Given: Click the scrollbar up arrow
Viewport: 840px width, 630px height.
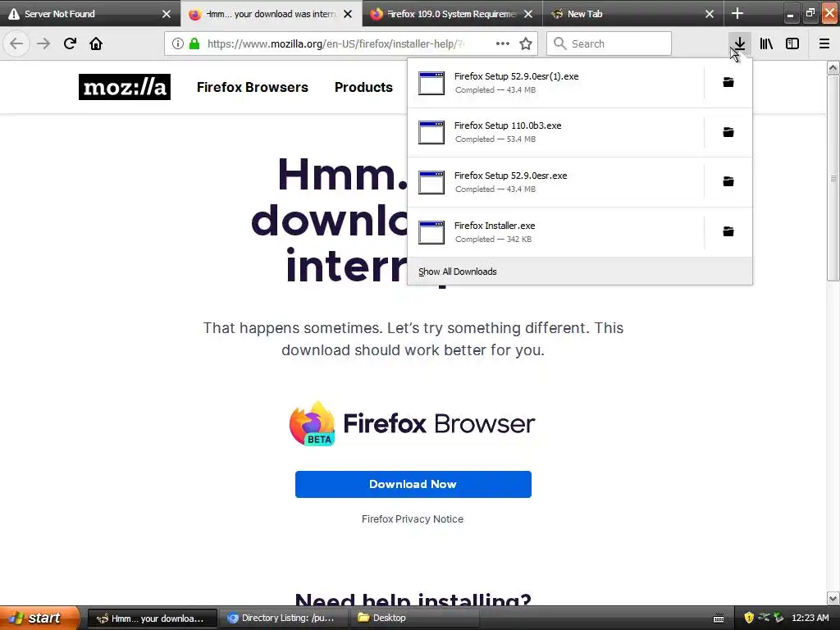Looking at the screenshot, I should [x=833, y=67].
